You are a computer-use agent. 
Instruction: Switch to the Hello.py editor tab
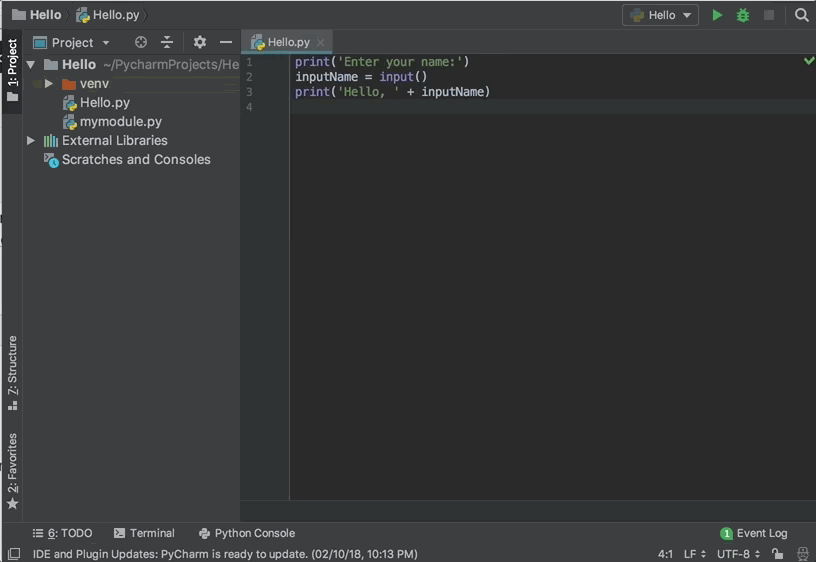pyautogui.click(x=287, y=42)
